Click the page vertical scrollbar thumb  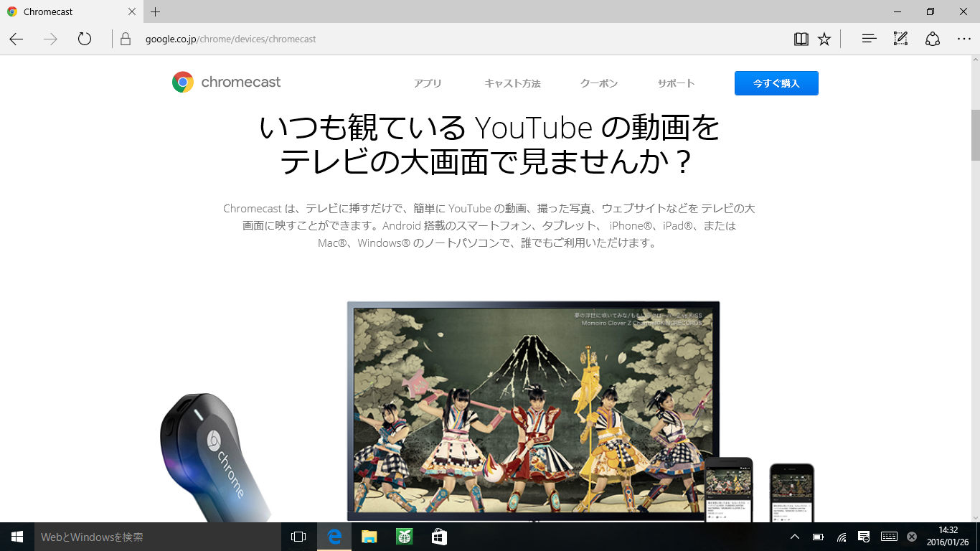[x=975, y=136]
